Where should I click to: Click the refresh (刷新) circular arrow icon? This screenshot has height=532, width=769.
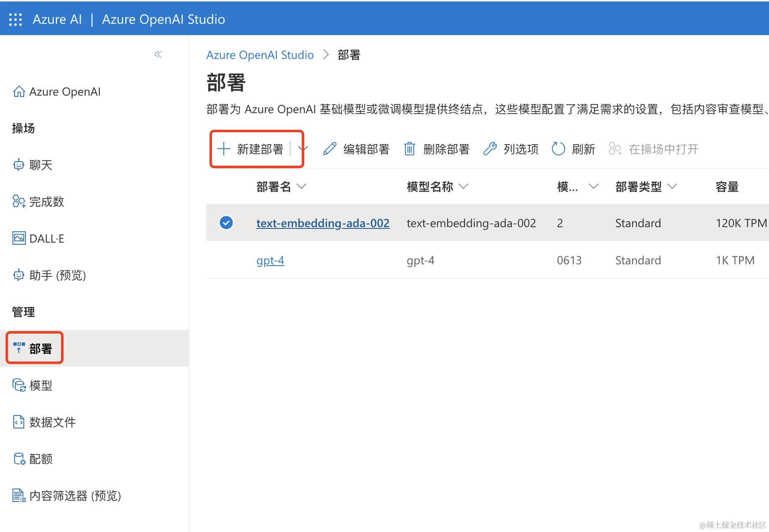tap(559, 149)
